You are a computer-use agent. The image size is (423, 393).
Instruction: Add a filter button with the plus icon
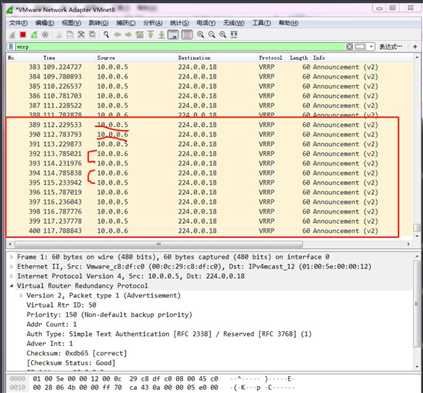(415, 47)
